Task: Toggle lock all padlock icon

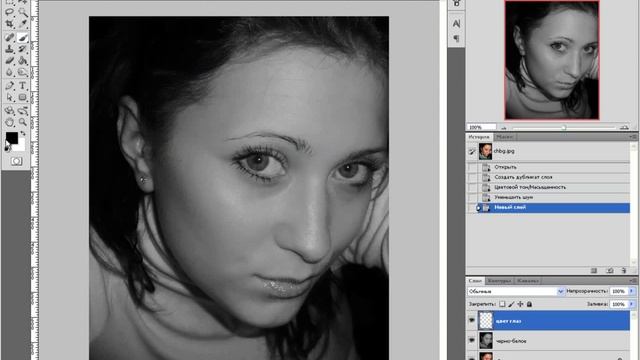Action: pyautogui.click(x=529, y=304)
